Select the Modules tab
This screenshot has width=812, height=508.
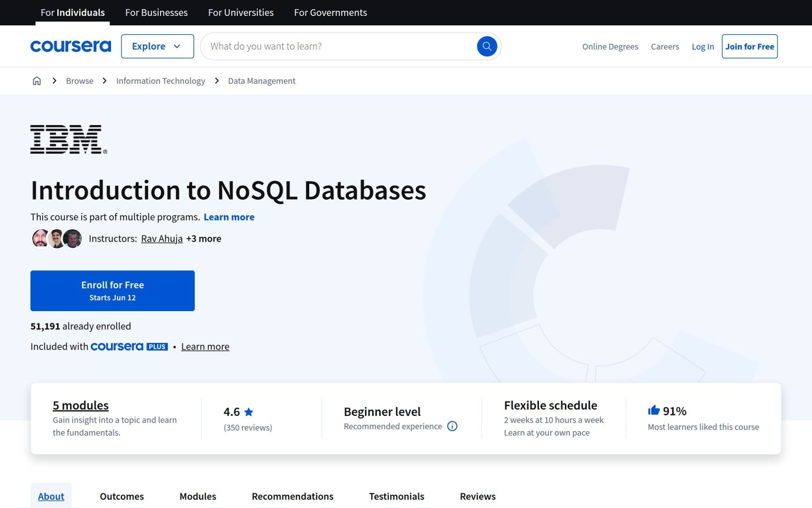click(x=198, y=496)
